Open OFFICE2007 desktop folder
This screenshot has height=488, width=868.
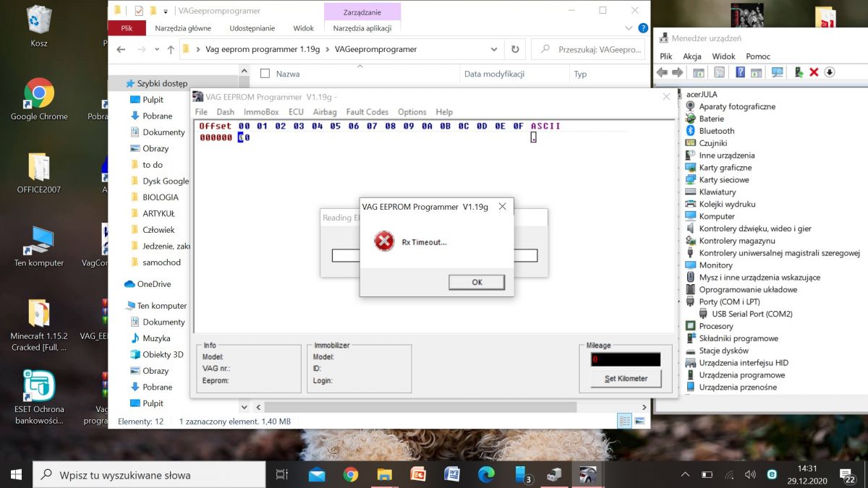click(39, 174)
